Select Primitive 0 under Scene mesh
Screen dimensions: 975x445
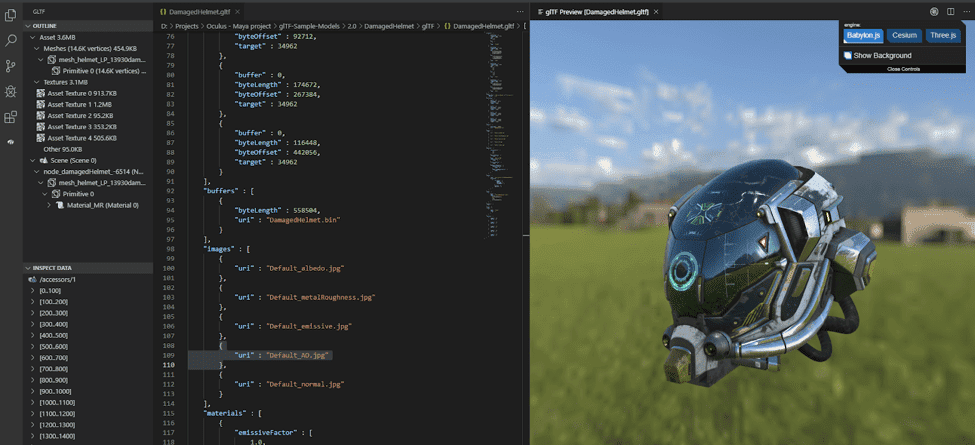point(88,194)
